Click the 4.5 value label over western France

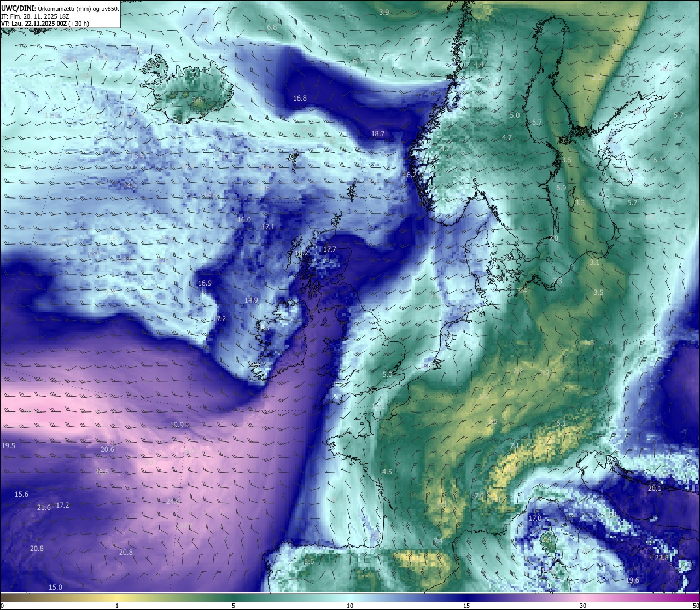coord(387,472)
